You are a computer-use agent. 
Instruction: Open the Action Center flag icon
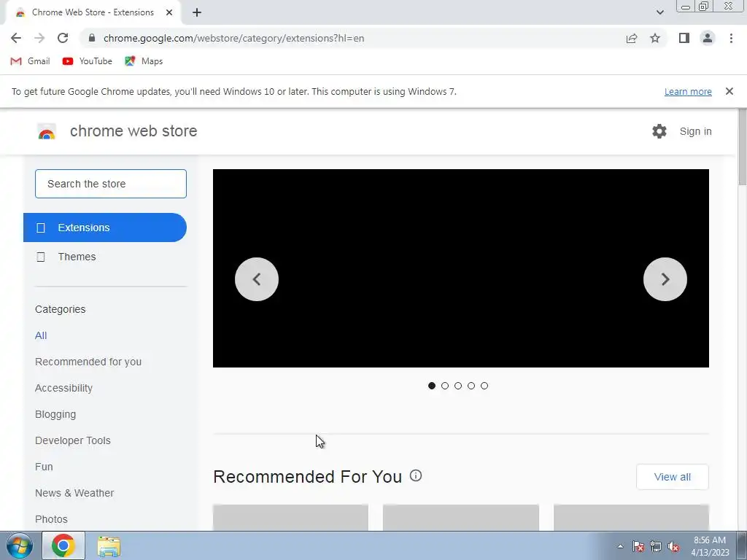[x=638, y=546]
